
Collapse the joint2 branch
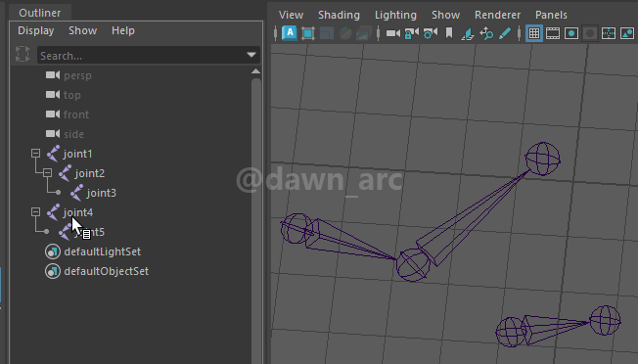tap(47, 173)
